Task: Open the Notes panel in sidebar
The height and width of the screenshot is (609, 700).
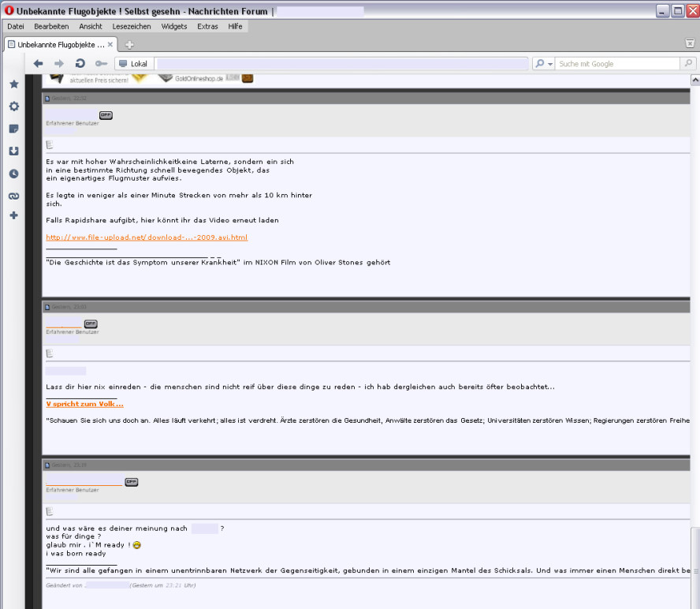Action: click(14, 129)
